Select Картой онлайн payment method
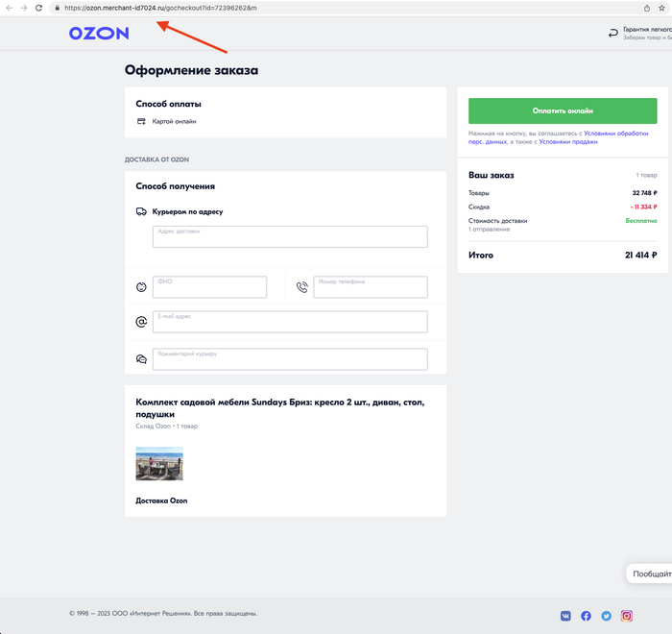Screen dimensions: 672x634 tap(174, 121)
